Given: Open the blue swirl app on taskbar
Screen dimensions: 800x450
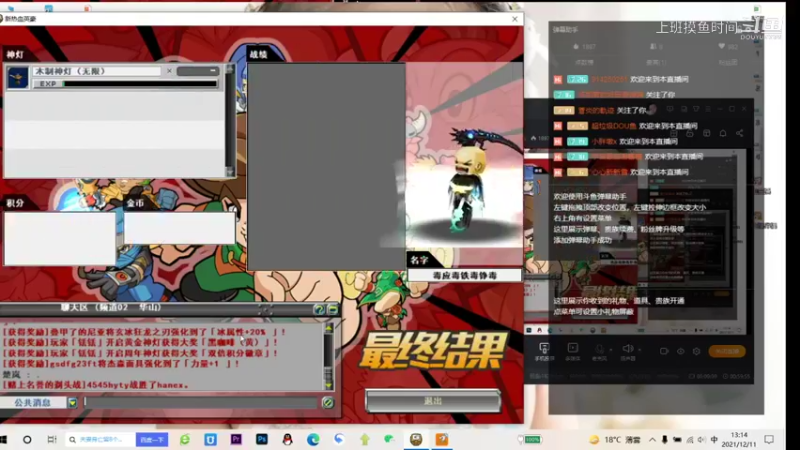Looking at the screenshot, I should pyautogui.click(x=339, y=439).
